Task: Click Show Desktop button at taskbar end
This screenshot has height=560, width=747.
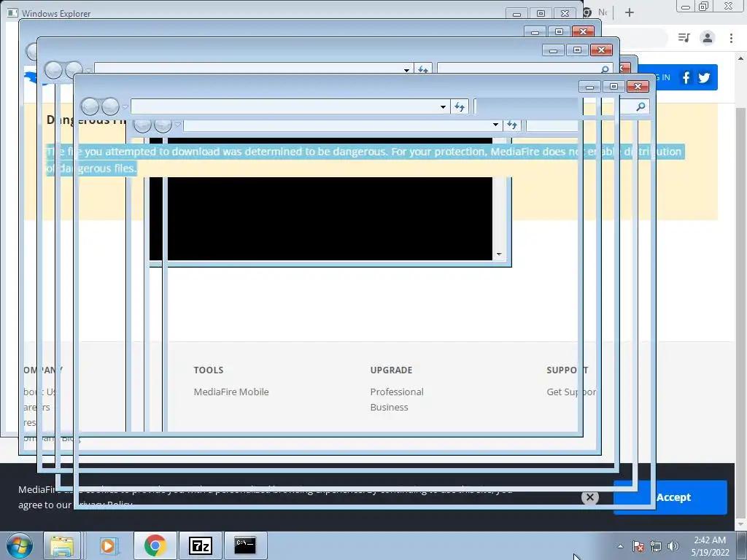Action: (x=742, y=546)
